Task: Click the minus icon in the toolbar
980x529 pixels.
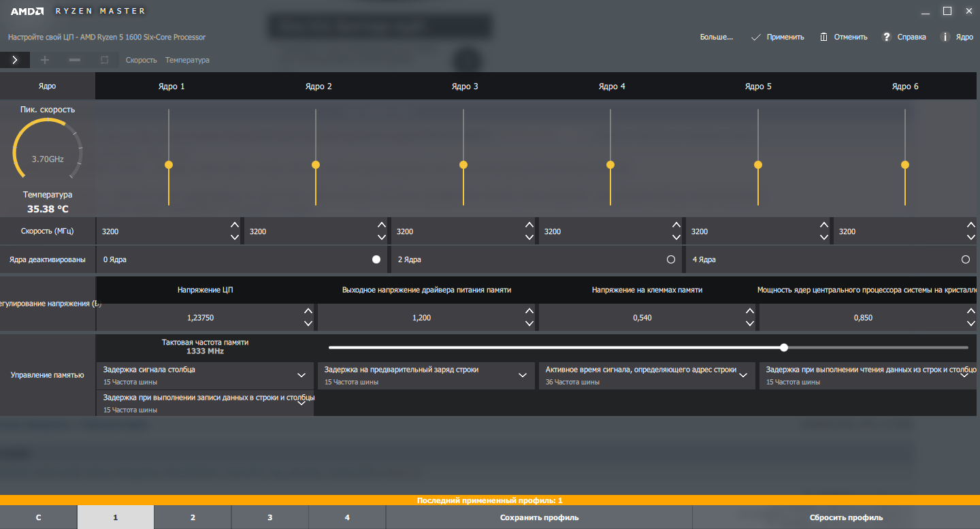Action: coord(75,60)
